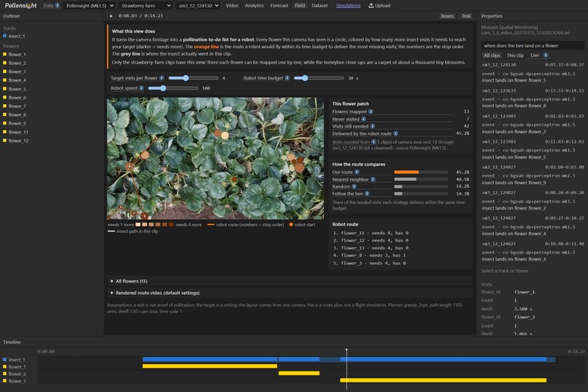Click the robot start orange dot in legend

click(290, 225)
